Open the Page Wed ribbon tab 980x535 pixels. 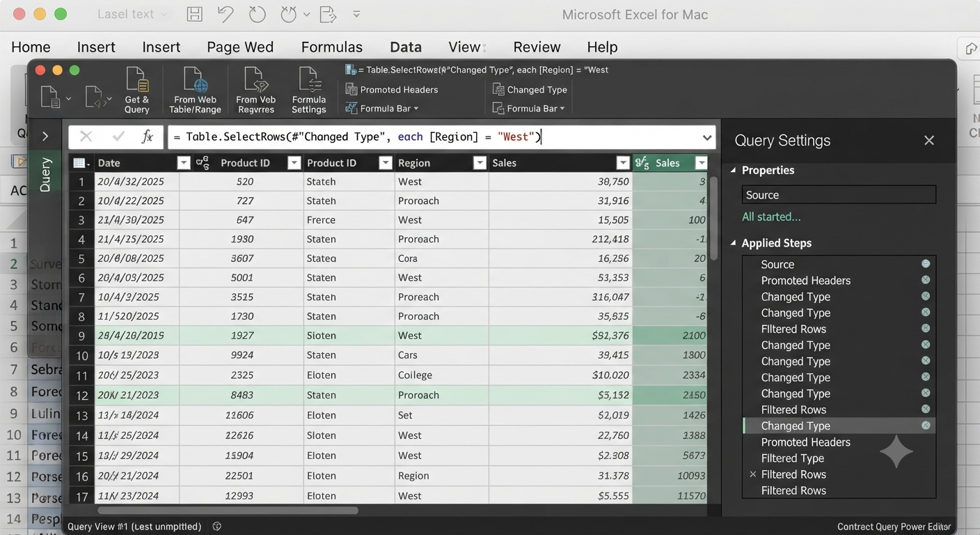tap(240, 47)
